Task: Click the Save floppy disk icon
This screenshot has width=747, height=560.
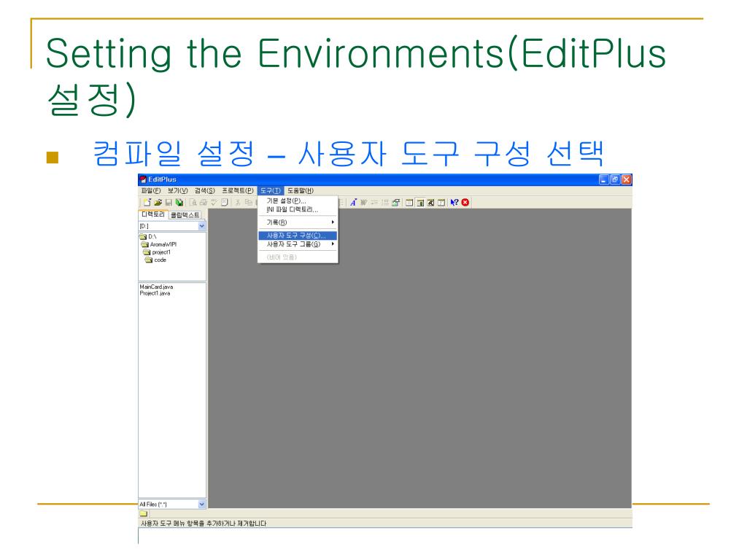Action: [169, 203]
